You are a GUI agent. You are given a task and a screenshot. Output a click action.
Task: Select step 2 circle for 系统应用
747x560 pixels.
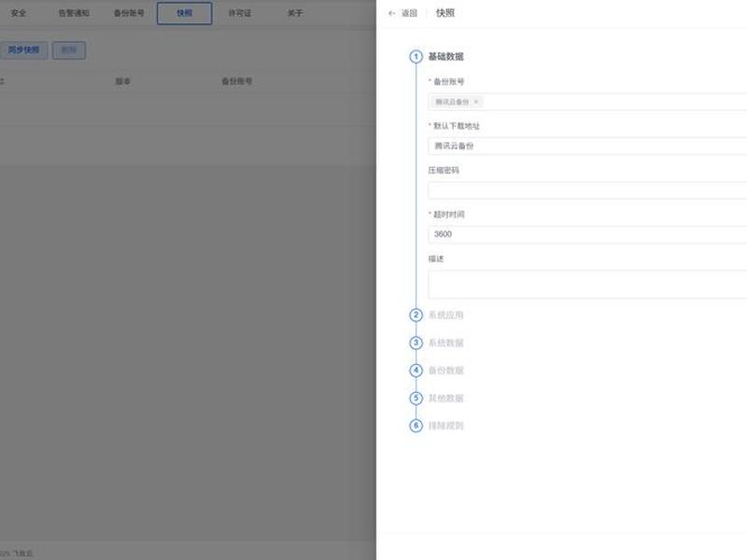(416, 315)
